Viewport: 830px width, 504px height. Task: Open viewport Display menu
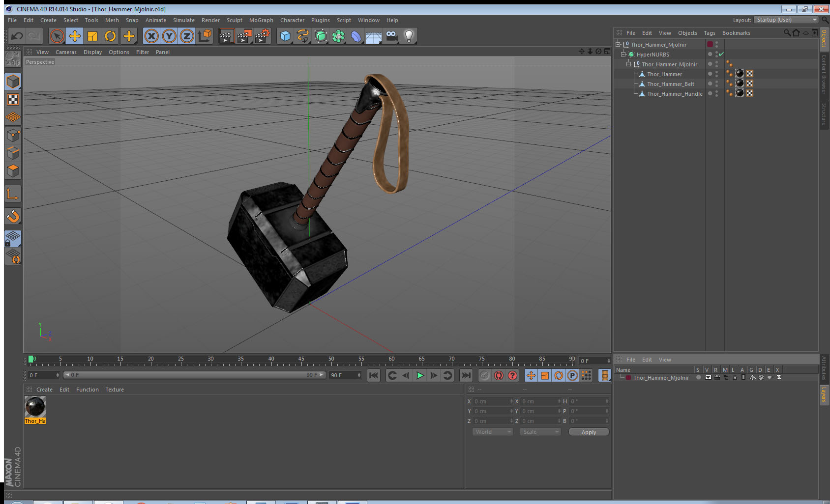[92, 52]
